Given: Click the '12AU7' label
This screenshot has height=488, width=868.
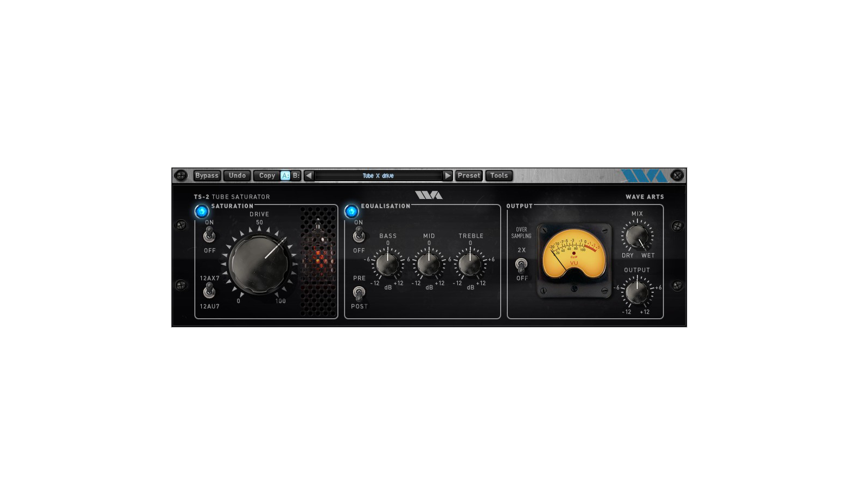Looking at the screenshot, I should tap(209, 306).
